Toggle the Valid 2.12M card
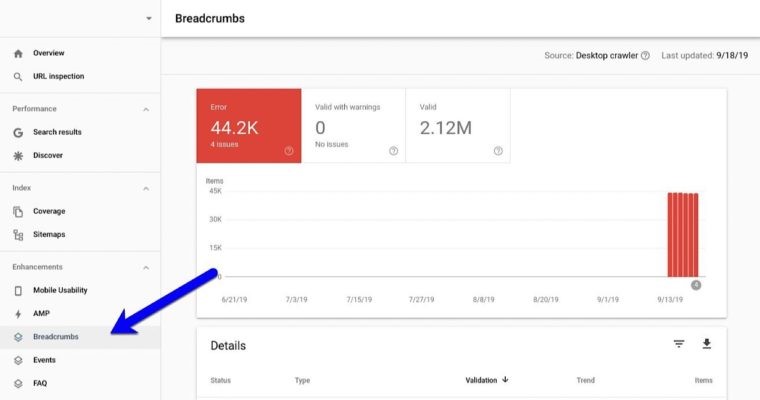Viewport: 760px width, 400px height. click(457, 125)
